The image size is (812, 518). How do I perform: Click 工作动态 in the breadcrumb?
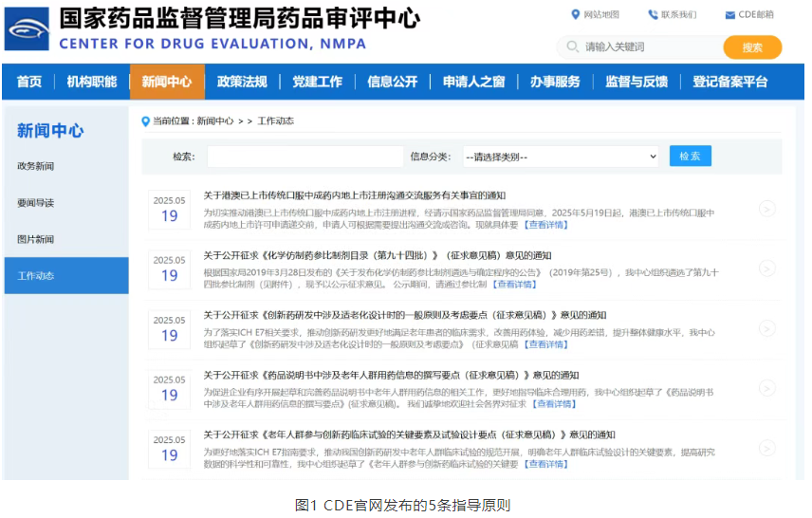pyautogui.click(x=275, y=121)
